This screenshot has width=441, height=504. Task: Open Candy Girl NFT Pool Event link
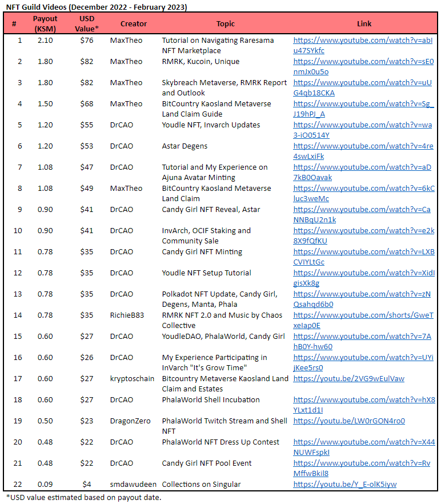tap(362, 469)
